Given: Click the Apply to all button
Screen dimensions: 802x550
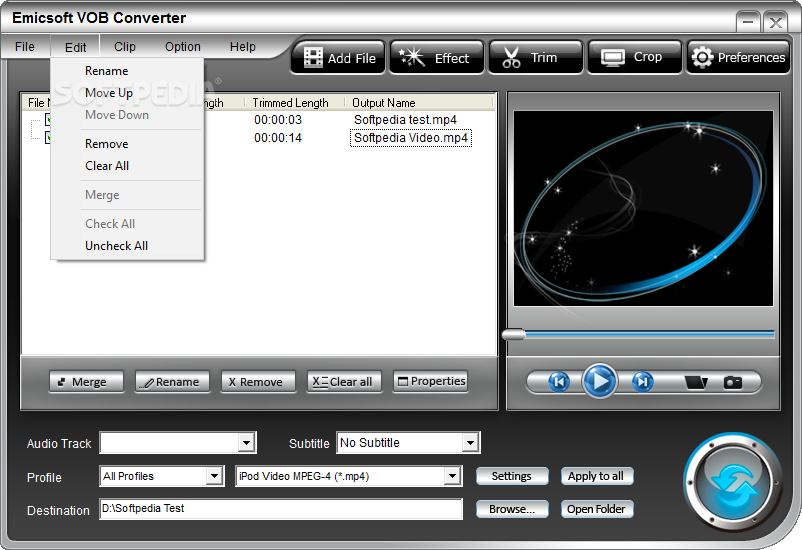Looking at the screenshot, I should point(597,476).
